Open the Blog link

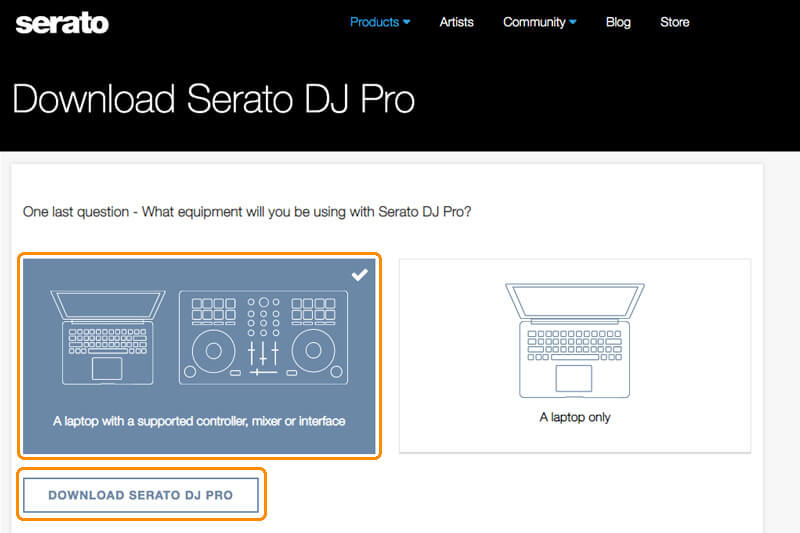(618, 22)
